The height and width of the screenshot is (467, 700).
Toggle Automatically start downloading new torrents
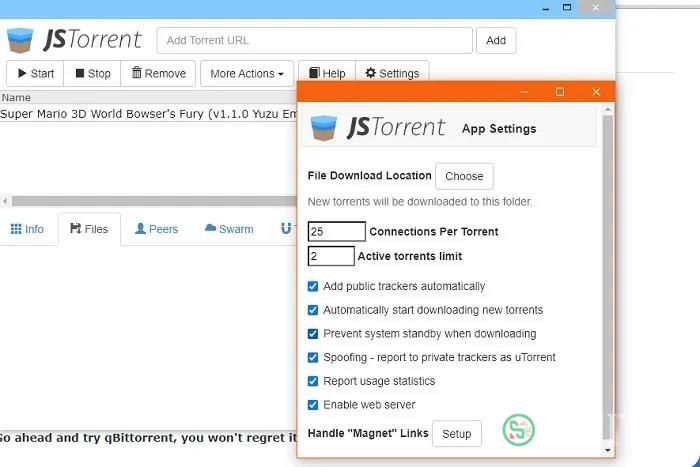(313, 310)
